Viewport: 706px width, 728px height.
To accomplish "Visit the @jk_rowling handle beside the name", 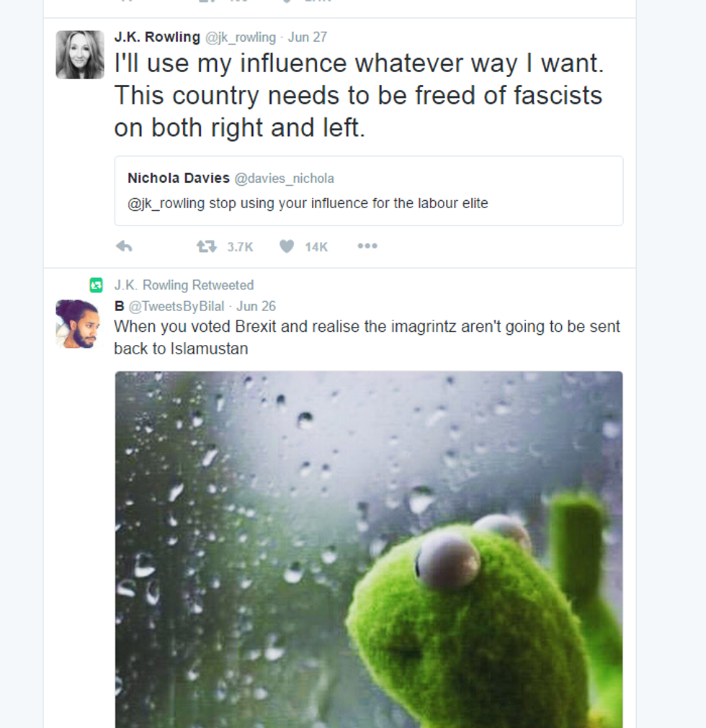I will [x=241, y=37].
